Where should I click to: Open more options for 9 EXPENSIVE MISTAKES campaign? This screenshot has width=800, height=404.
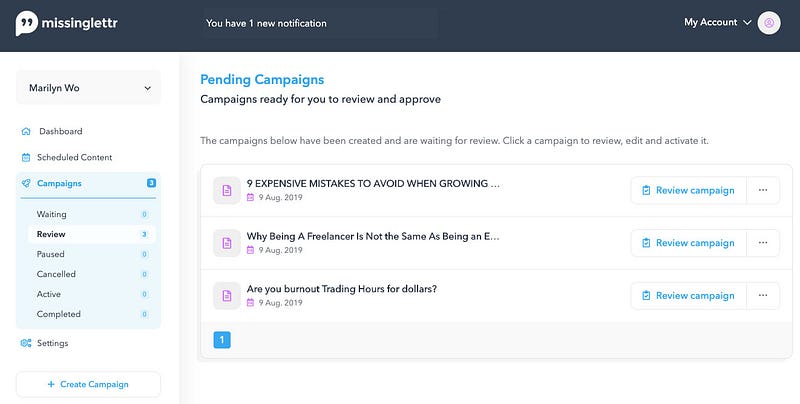[763, 190]
